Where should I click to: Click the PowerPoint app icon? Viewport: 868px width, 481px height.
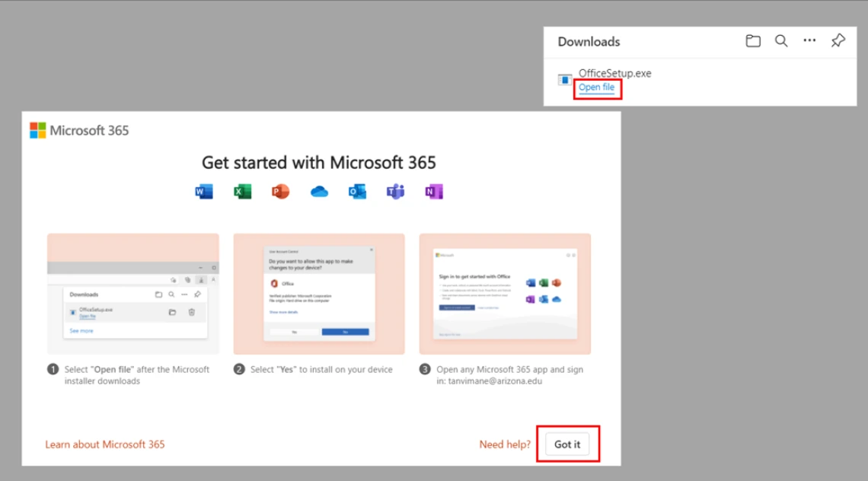click(280, 192)
